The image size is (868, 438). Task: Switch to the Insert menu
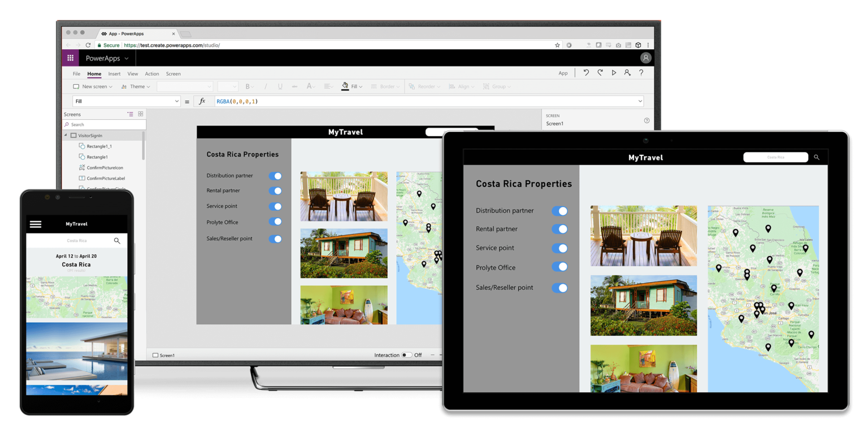pos(114,73)
